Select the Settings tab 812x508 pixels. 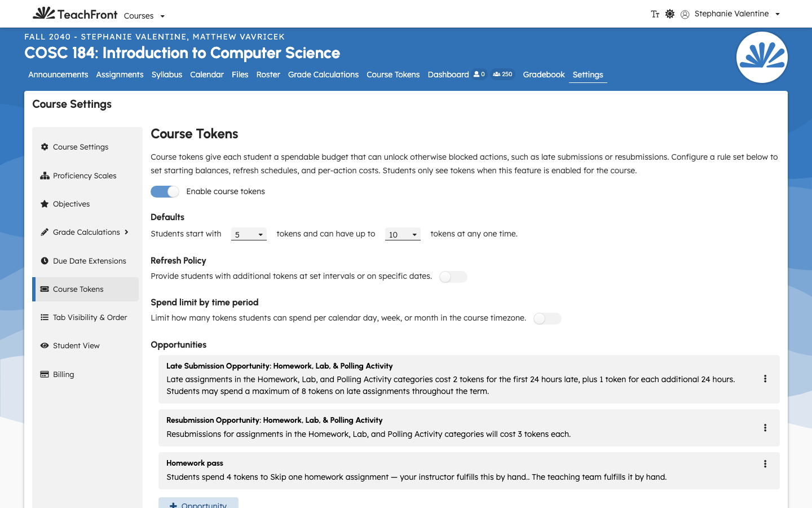click(x=588, y=75)
